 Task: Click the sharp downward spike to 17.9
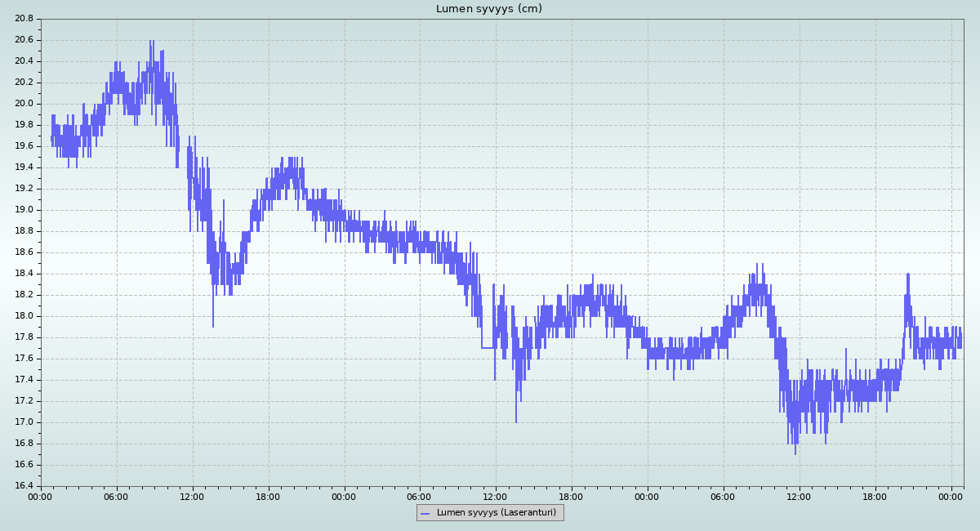(213, 325)
